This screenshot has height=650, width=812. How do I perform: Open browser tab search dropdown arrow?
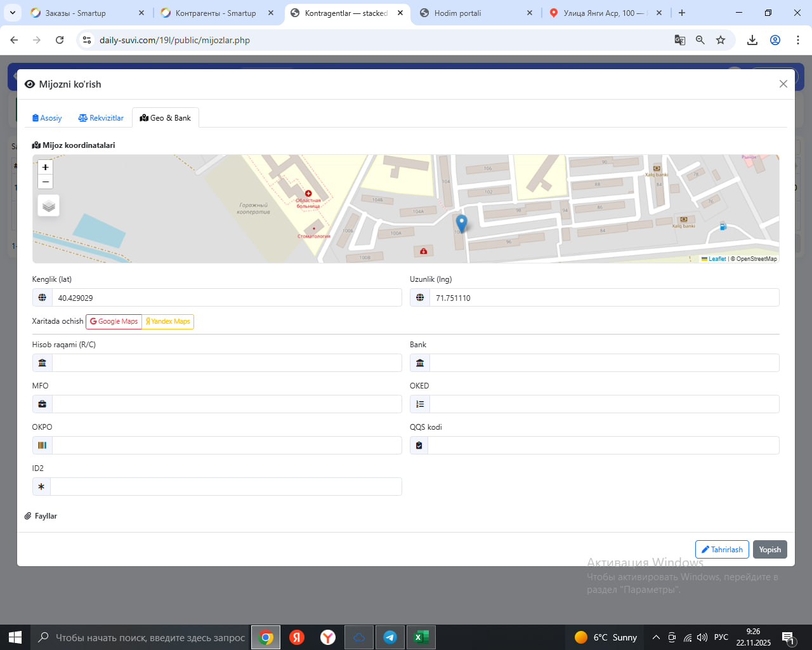pyautogui.click(x=13, y=13)
